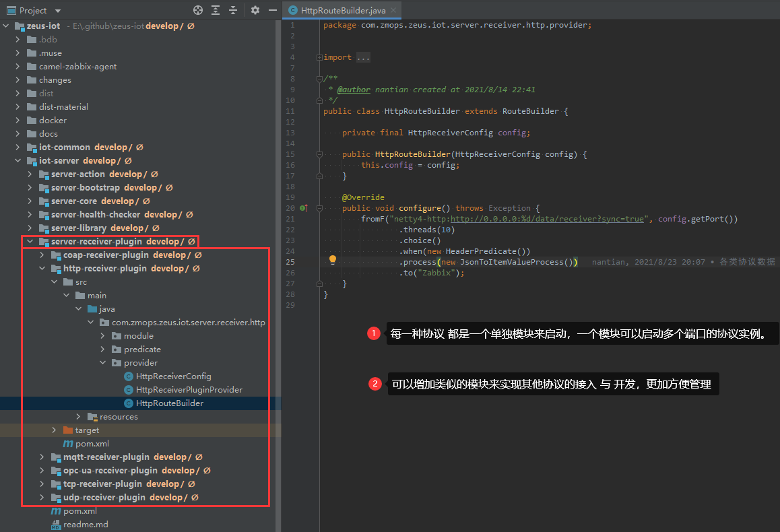
Task: Collapse the server-receiver-plugin module
Action: point(30,241)
